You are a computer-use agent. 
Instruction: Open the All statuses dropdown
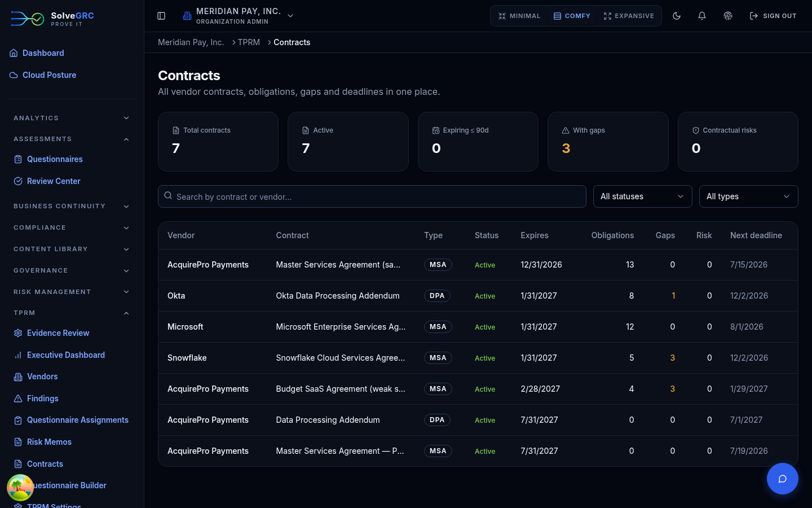click(643, 196)
